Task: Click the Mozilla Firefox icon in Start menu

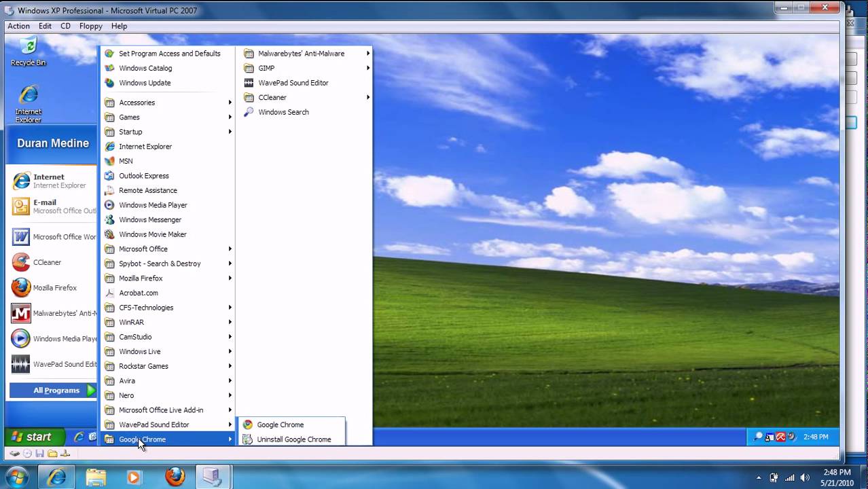Action: 21,288
